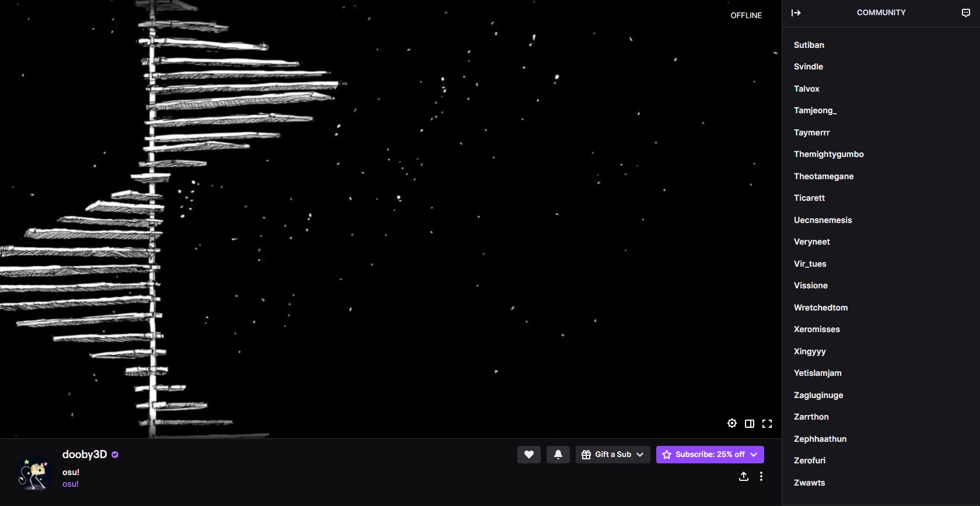The image size is (980, 506).
Task: Select user Yetislamjam
Action: (x=817, y=373)
